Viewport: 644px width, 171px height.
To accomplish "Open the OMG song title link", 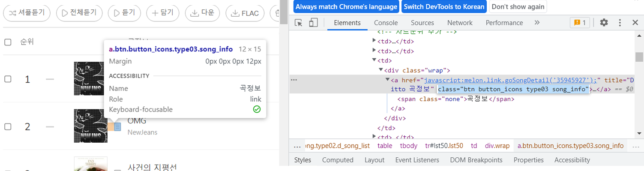I will [x=137, y=121].
